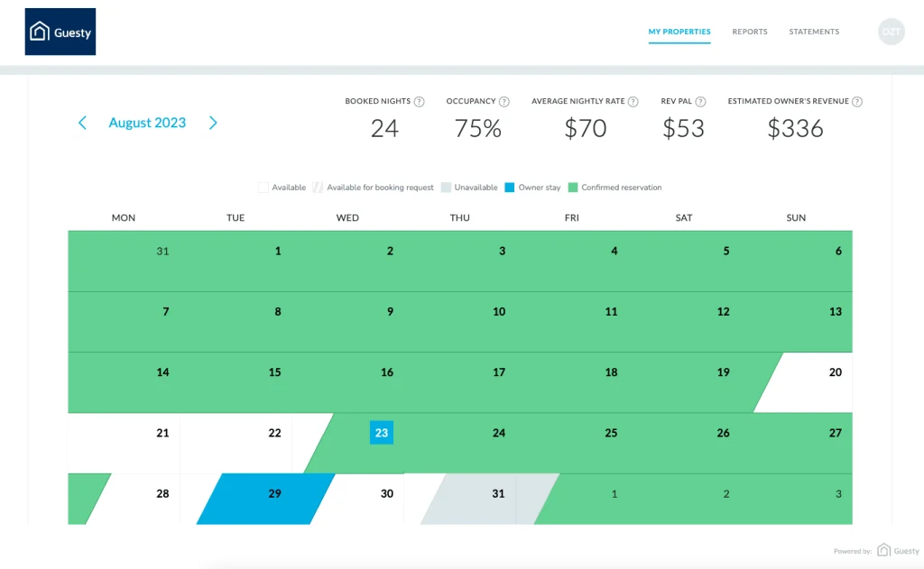The image size is (924, 569).
Task: Open the August 2023 month picker
Action: (x=147, y=123)
